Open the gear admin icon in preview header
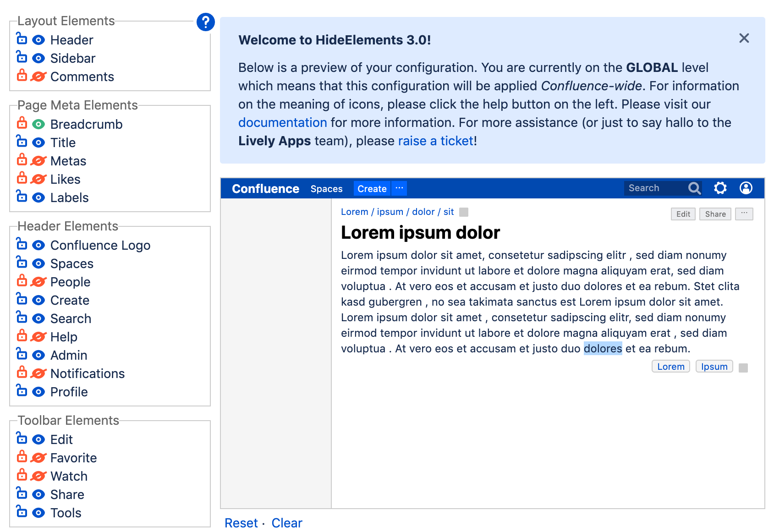The height and width of the screenshot is (532, 774). (720, 188)
